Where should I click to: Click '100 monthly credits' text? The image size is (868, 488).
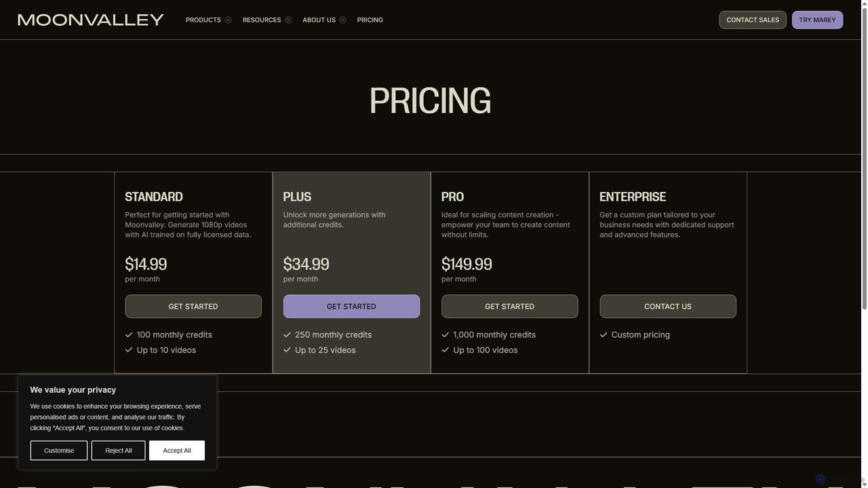pyautogui.click(x=174, y=335)
